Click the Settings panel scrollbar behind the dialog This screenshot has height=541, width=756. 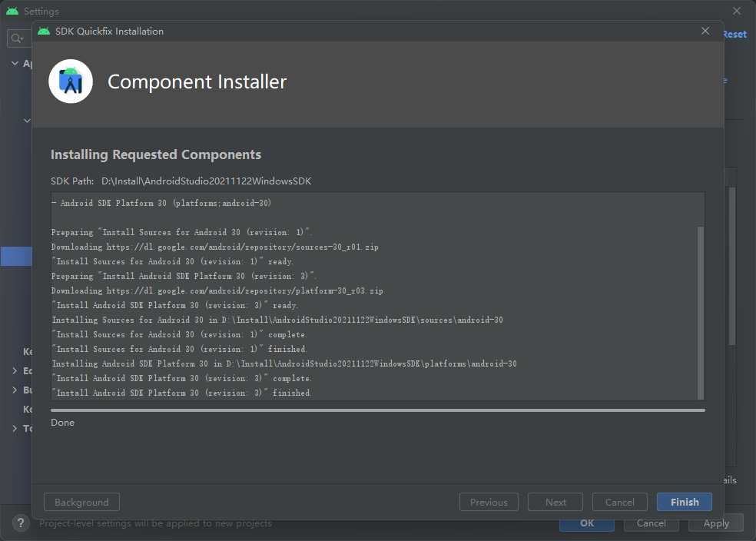coord(732,266)
